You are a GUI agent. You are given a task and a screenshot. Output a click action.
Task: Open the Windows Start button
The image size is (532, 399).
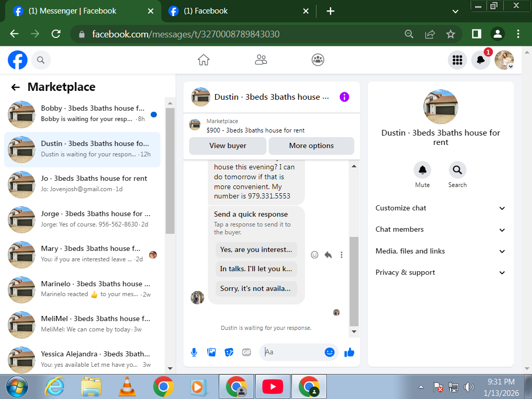[x=17, y=387]
